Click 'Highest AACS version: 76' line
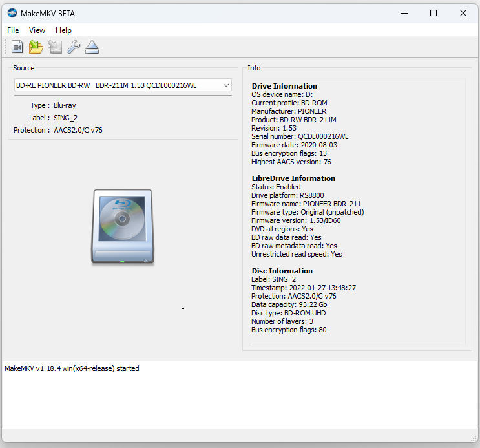This screenshot has height=448, width=480. coord(291,162)
